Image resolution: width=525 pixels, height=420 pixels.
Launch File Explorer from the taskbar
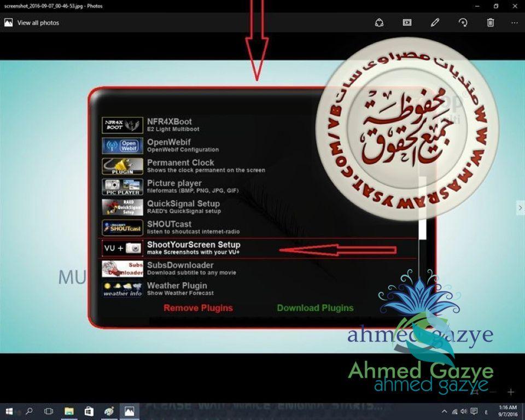tap(69, 411)
